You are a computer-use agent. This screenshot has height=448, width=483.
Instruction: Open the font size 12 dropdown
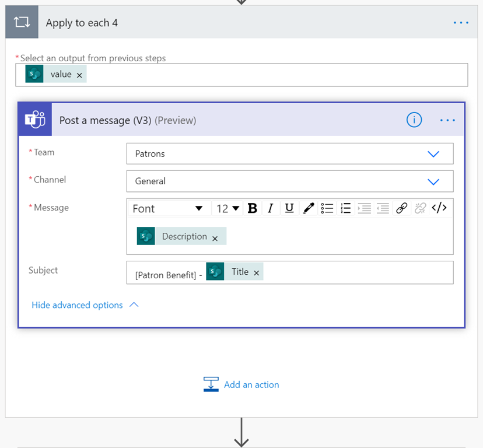(x=228, y=208)
